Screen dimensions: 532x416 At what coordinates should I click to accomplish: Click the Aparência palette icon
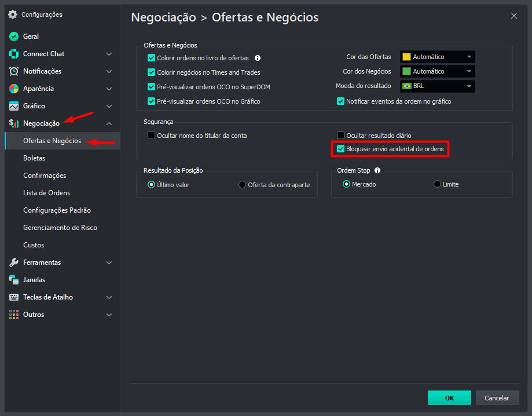[13, 88]
